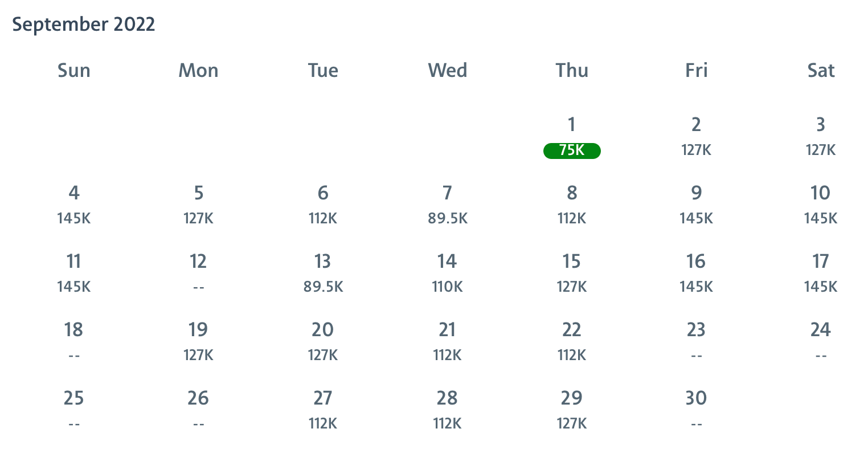Select September 17 Saturday fare
The image size is (868, 449).
point(820,273)
